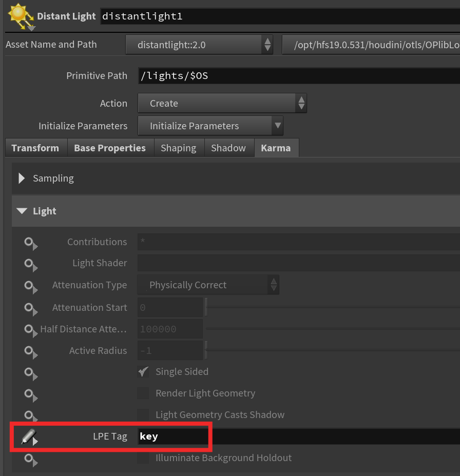The height and width of the screenshot is (476, 460).
Task: Open the Attenuation Type dropdown
Action: click(x=208, y=285)
